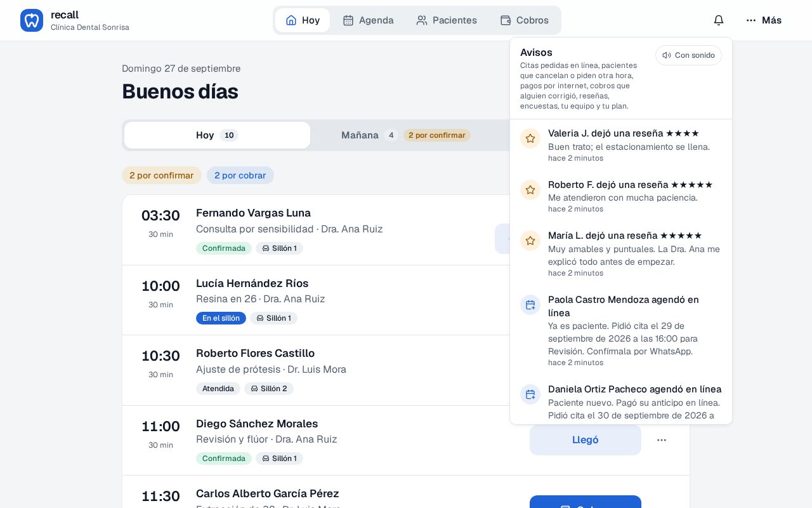812x508 pixels.
Task: Click the Sillón 1 chip for Diego Sánchez Morales
Action: pyautogui.click(x=280, y=458)
